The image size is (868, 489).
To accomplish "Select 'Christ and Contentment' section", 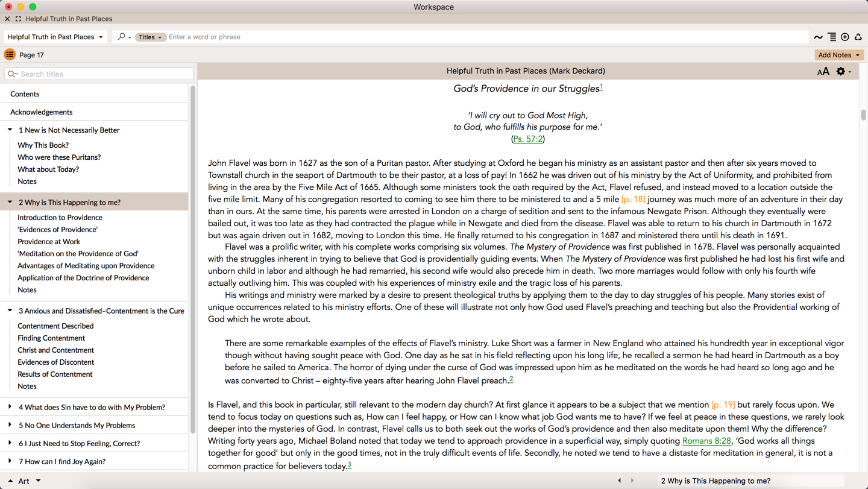I will [x=55, y=350].
